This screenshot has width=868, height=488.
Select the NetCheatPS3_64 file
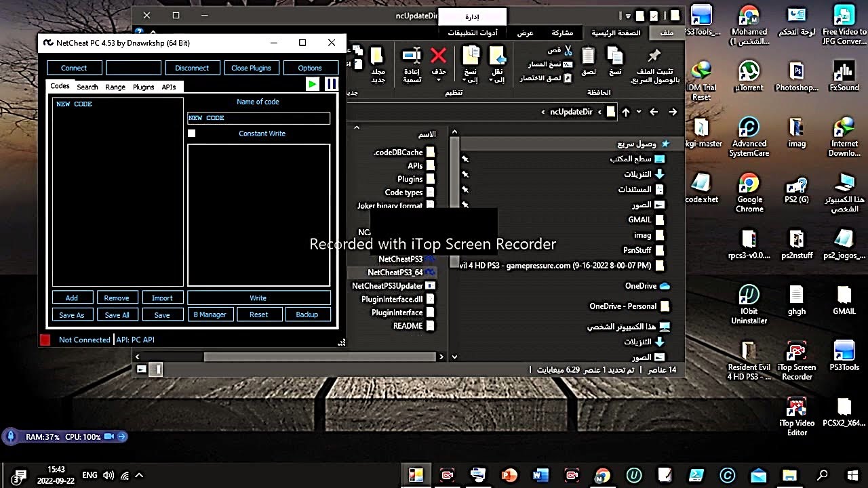(x=401, y=272)
